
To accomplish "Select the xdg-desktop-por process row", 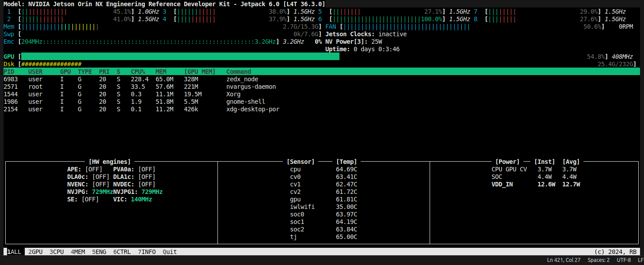I will (x=322, y=109).
